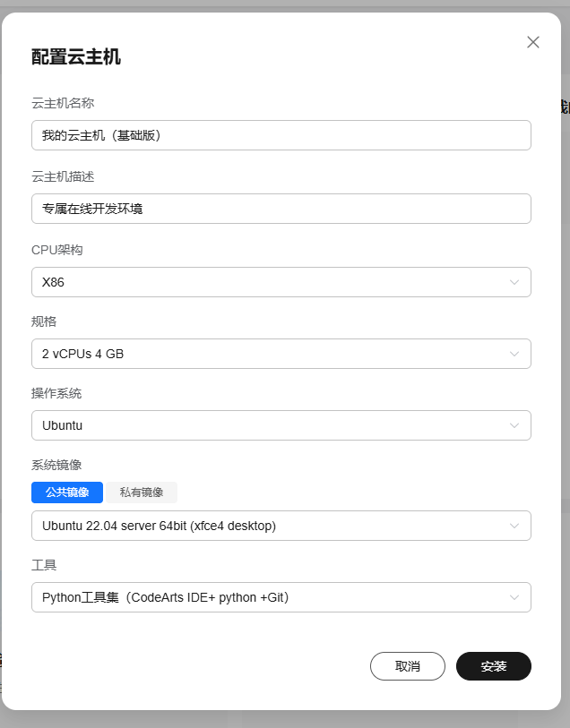Open the Python工具集 tools dropdown
The image size is (570, 728).
[x=269, y=597]
